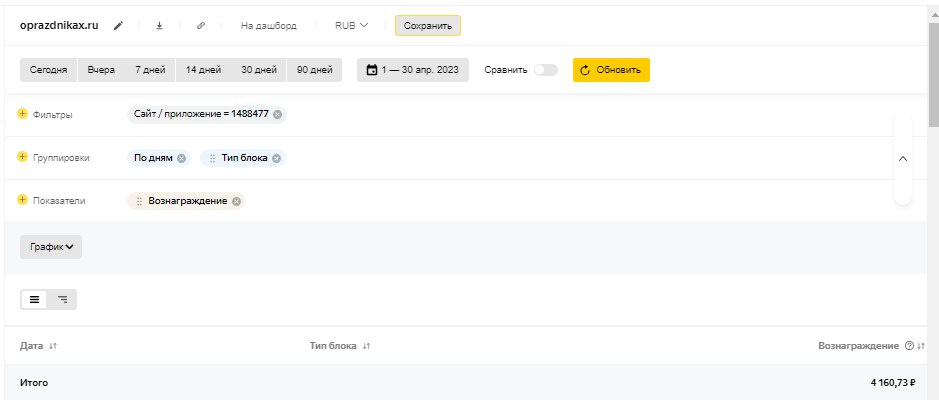Grab the drag handle on the Вознаграждение chip
939x400 pixels.
pos(139,201)
